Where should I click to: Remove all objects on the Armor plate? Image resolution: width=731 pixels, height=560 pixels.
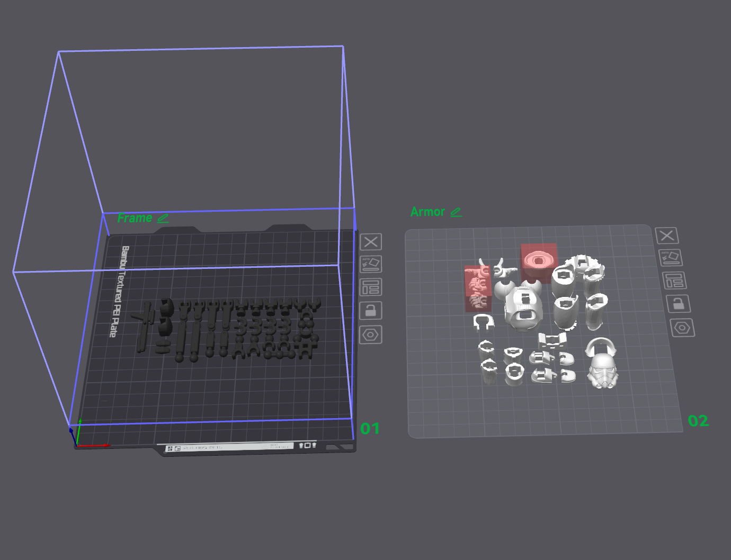pos(667,235)
